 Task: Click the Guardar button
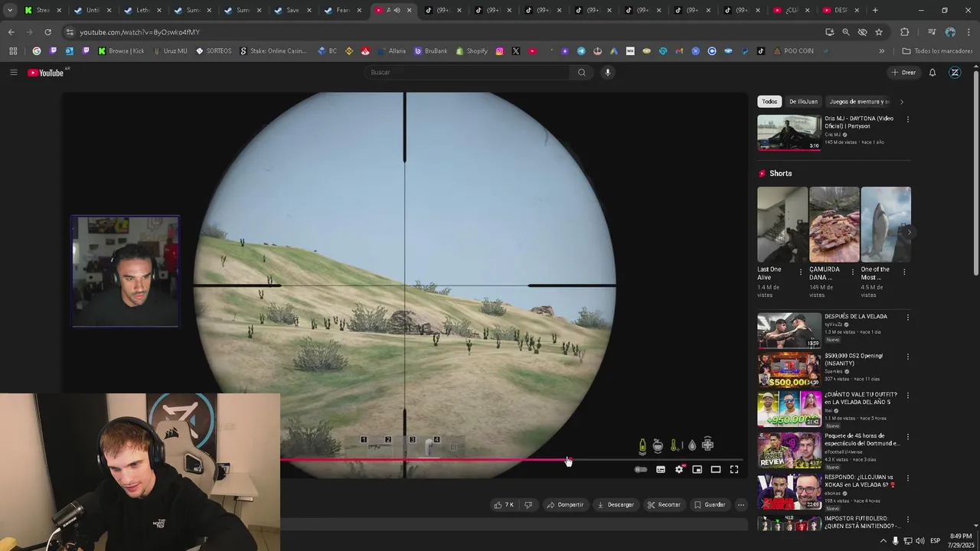point(709,505)
